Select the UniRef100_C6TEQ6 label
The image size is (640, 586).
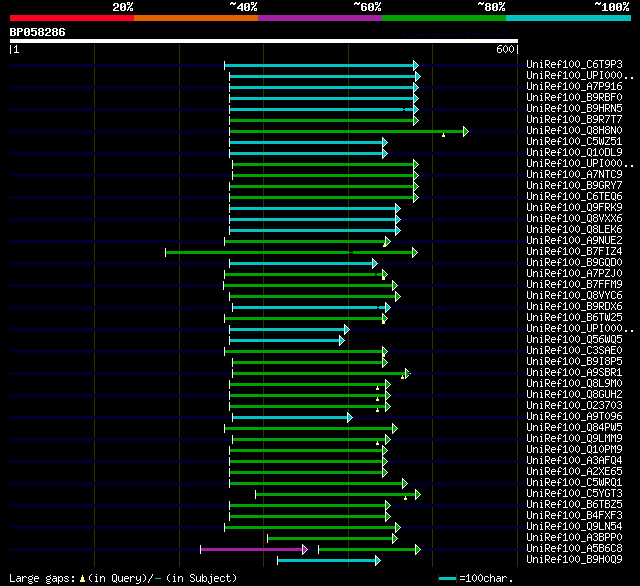tap(574, 197)
